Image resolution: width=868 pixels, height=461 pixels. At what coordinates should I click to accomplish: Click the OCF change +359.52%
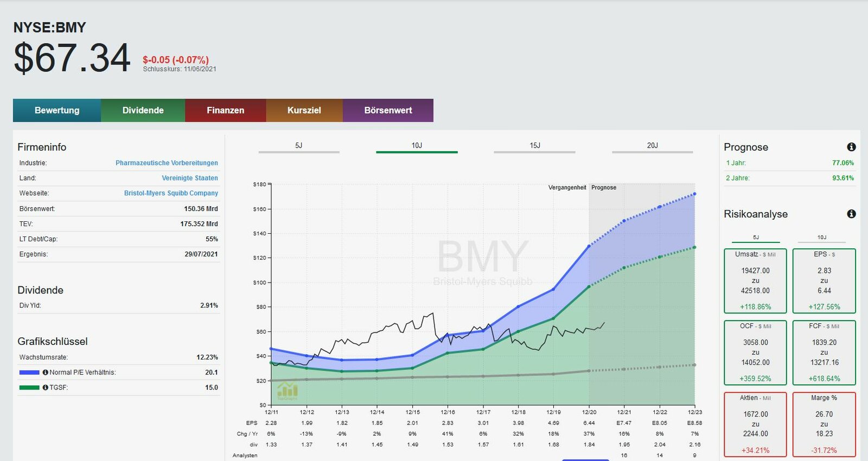coord(755,379)
